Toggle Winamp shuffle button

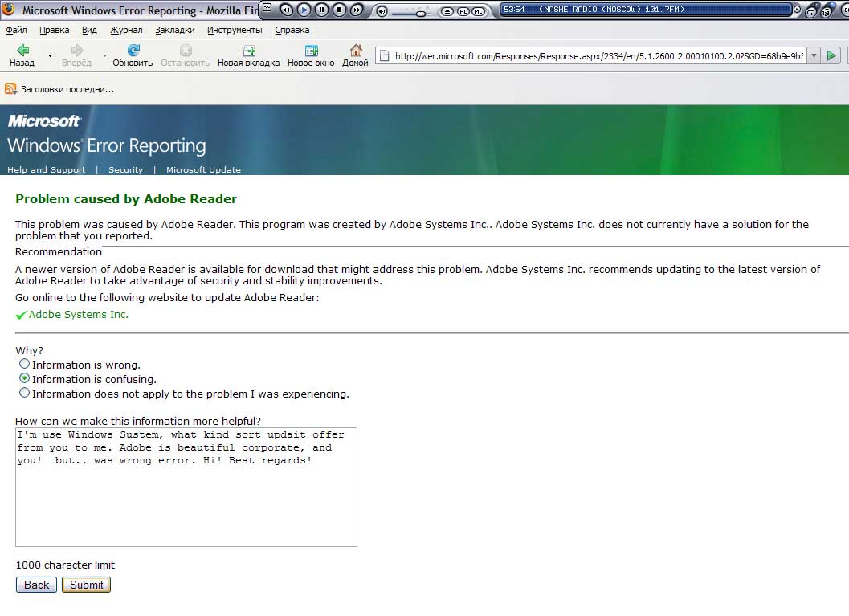(x=827, y=11)
